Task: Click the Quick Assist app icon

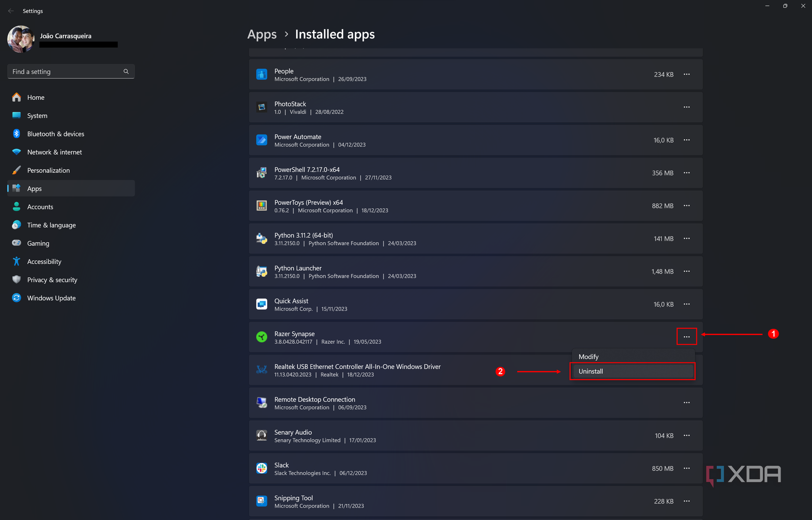Action: [262, 304]
